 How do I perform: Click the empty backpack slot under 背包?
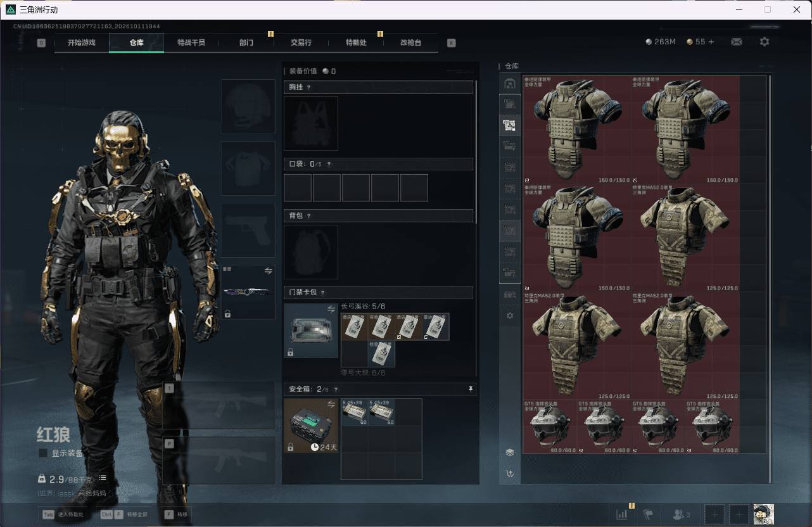(311, 251)
